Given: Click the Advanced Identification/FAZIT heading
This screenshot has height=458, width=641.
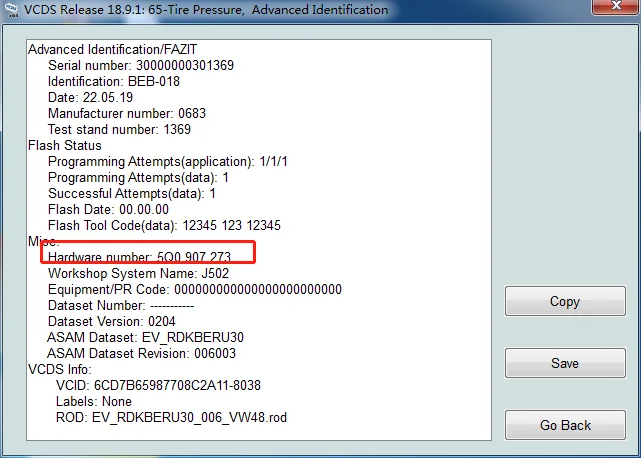Looking at the screenshot, I should pyautogui.click(x=112, y=49).
